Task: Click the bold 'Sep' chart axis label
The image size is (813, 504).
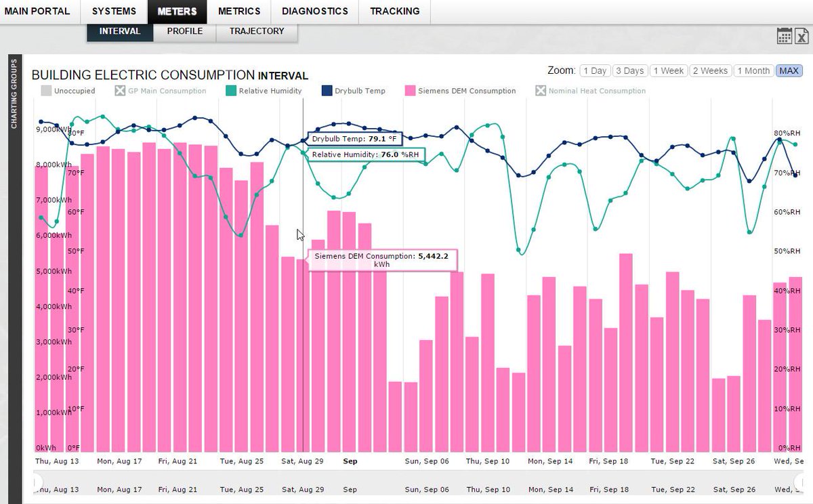Action: point(350,461)
